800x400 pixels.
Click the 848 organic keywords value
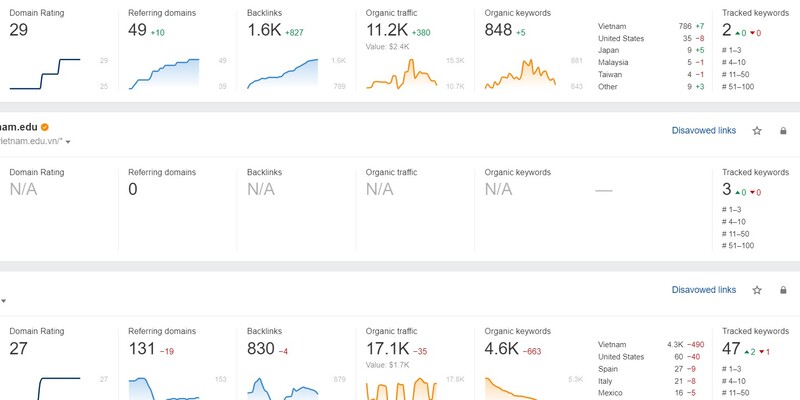[498, 30]
